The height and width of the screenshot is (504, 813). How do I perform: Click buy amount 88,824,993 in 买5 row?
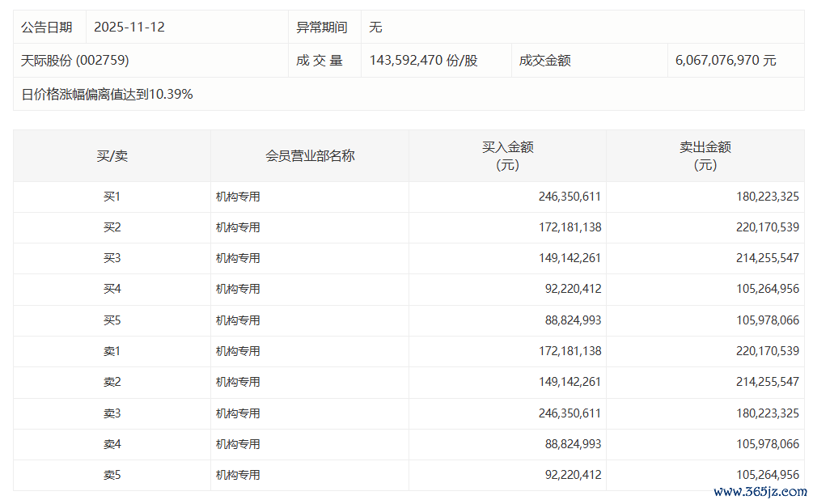coord(573,320)
